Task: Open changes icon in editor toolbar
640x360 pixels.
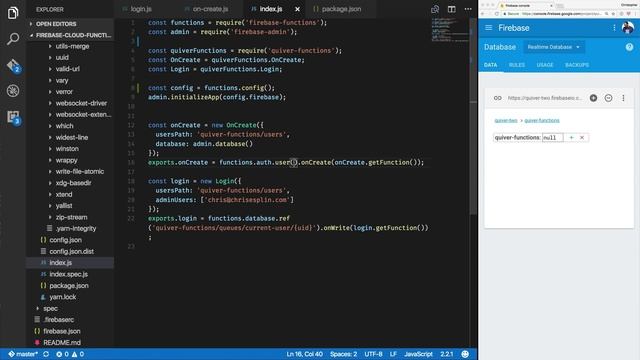Action: coord(435,9)
